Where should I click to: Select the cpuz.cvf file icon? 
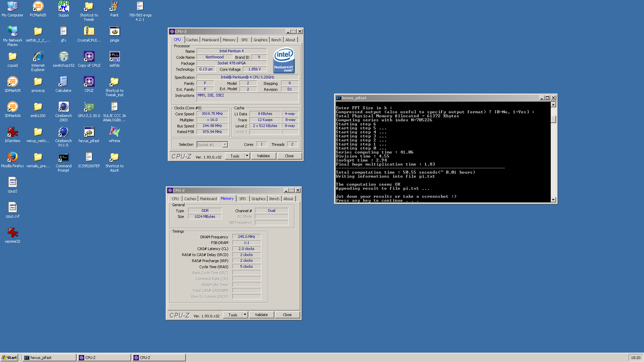[12, 207]
